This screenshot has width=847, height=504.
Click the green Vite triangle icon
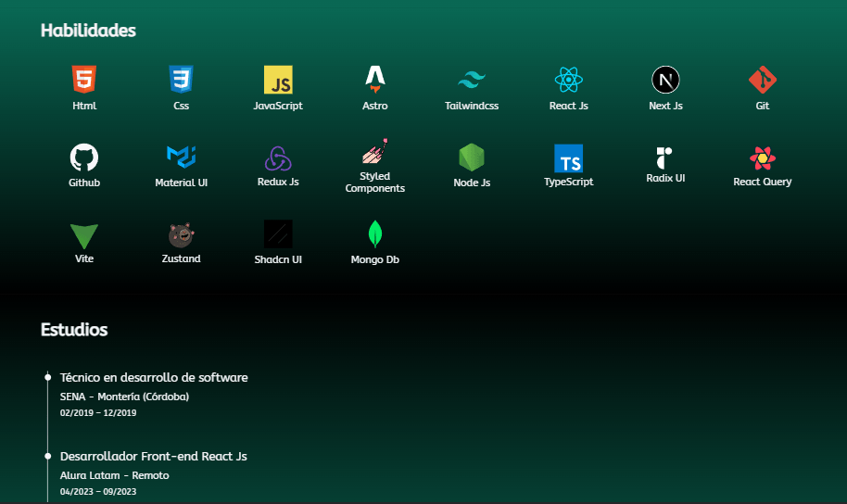click(84, 236)
